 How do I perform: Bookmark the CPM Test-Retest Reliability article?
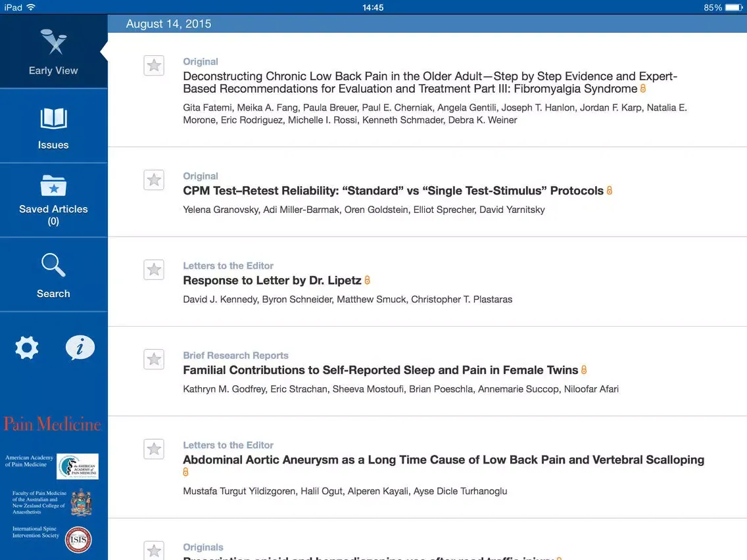click(154, 179)
